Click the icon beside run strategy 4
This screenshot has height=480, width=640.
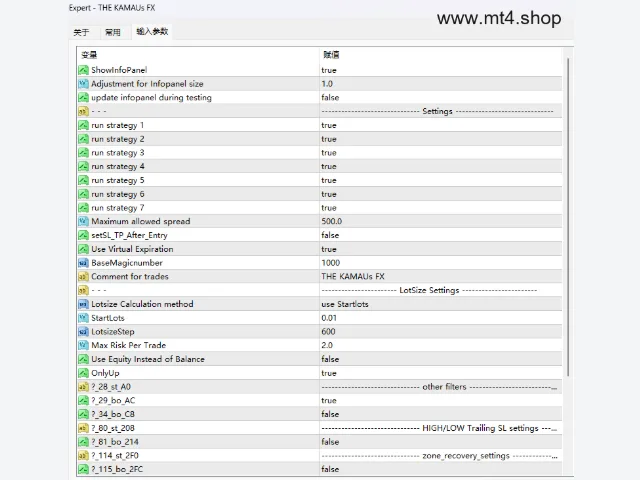(83, 167)
